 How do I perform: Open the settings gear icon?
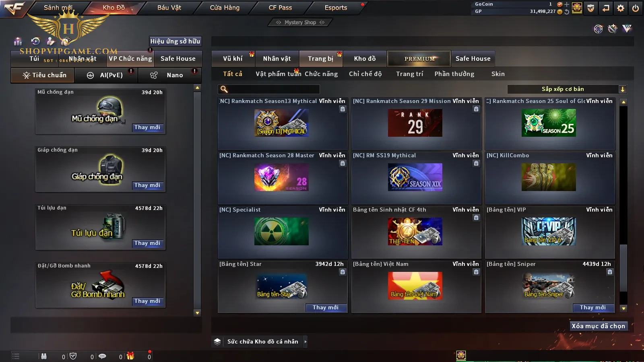click(621, 8)
